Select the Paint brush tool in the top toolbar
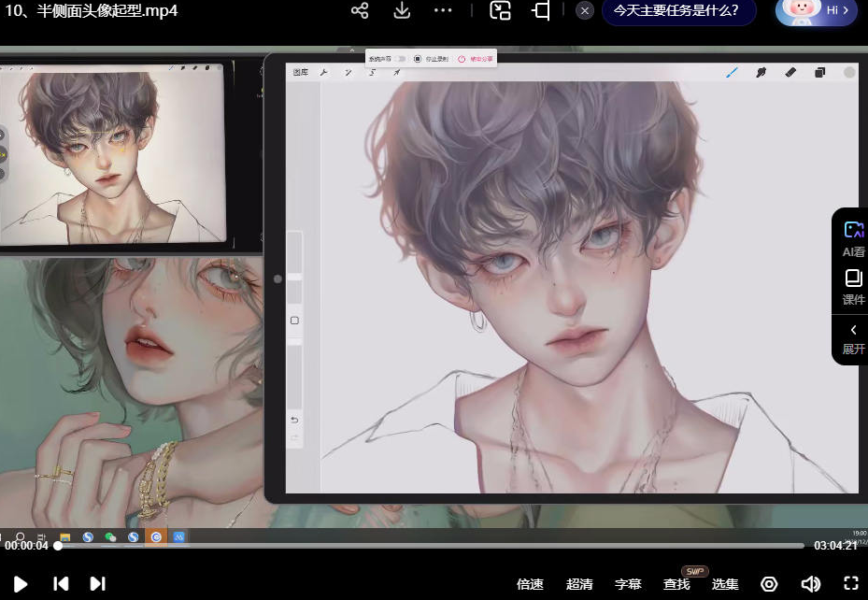868x600 pixels. (x=733, y=72)
